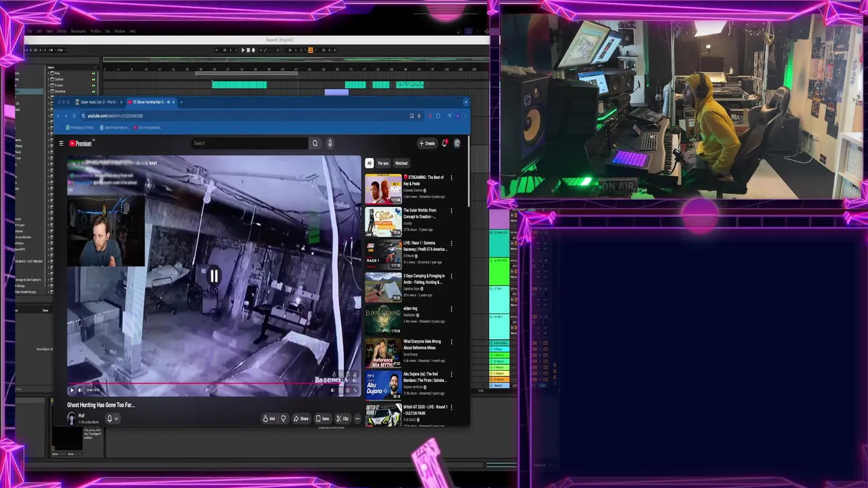The height and width of the screenshot is (488, 868).
Task: Click the Share button under the video
Action: (x=301, y=418)
